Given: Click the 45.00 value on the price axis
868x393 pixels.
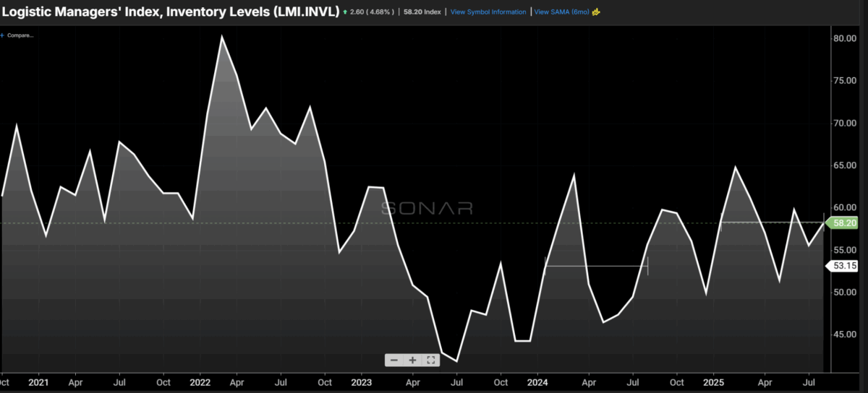Looking at the screenshot, I should pos(844,334).
